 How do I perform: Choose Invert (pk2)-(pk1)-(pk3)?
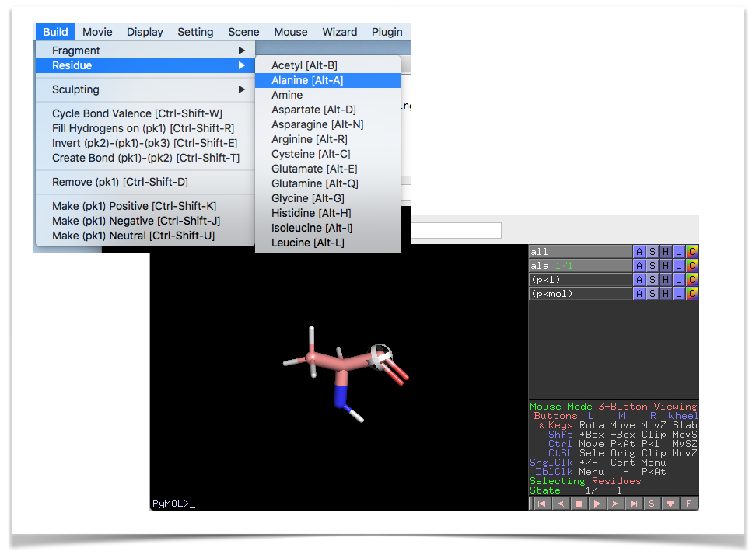pos(145,144)
